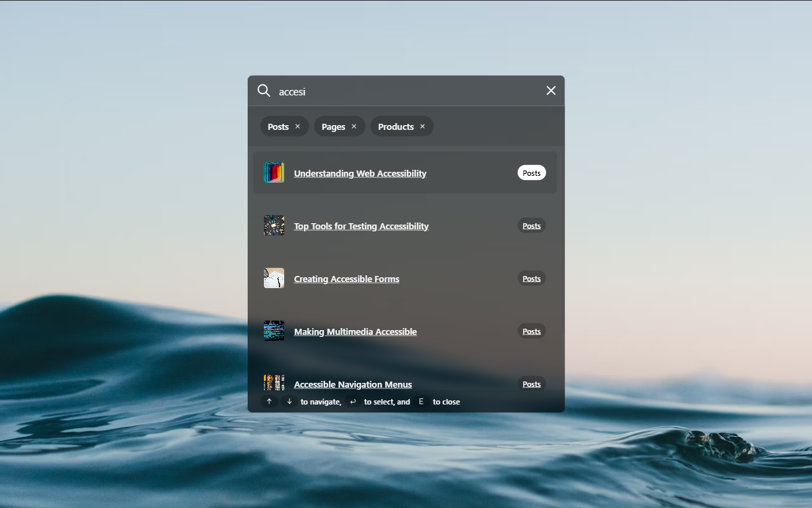This screenshot has height=508, width=812.
Task: Click the 'to navigate,' footer text
Action: tap(321, 402)
